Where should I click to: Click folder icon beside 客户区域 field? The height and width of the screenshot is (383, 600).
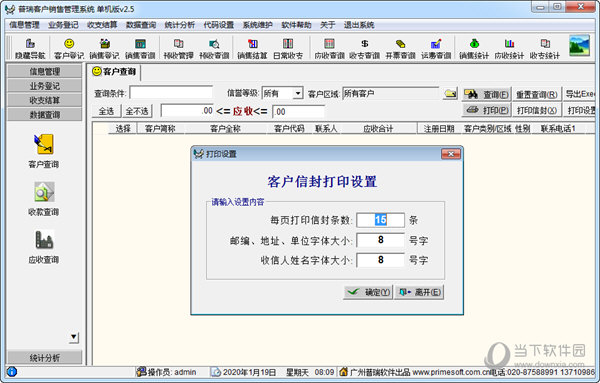[450, 93]
